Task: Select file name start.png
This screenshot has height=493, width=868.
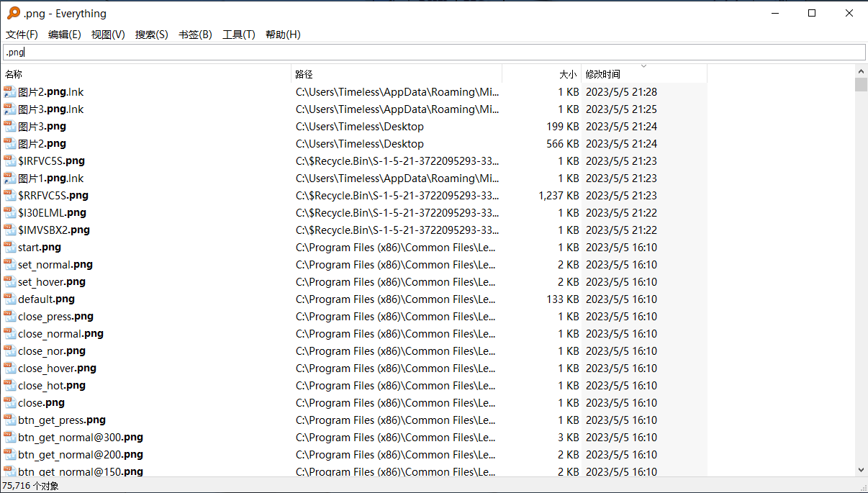Action: pyautogui.click(x=40, y=247)
